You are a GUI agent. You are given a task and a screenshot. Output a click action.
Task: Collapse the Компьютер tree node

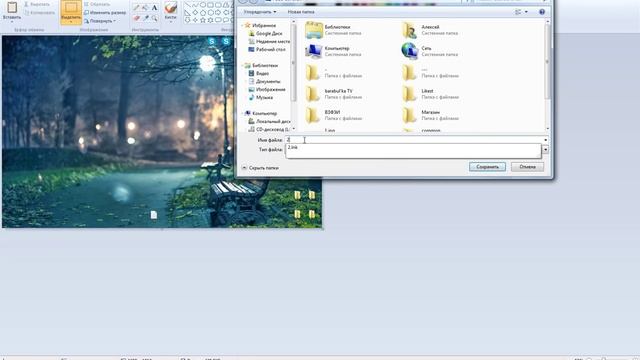coord(242,113)
